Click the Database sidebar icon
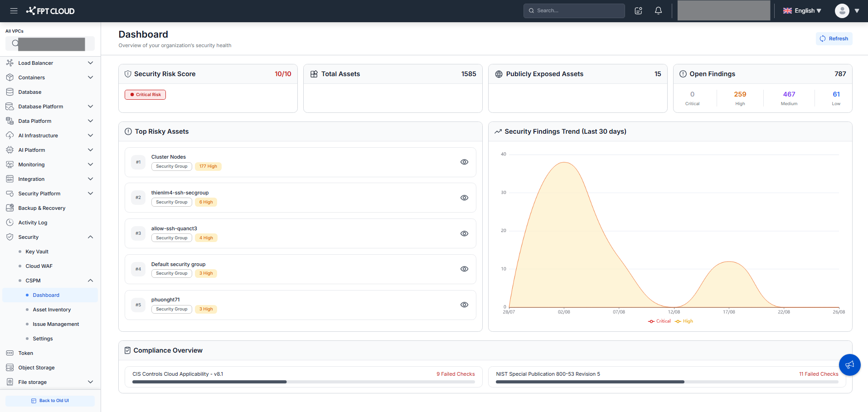The image size is (868, 412). coord(10,92)
